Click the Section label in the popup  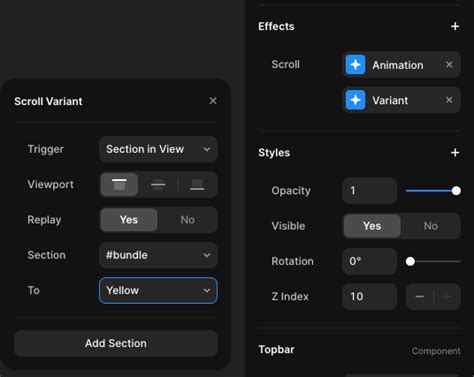click(x=47, y=255)
